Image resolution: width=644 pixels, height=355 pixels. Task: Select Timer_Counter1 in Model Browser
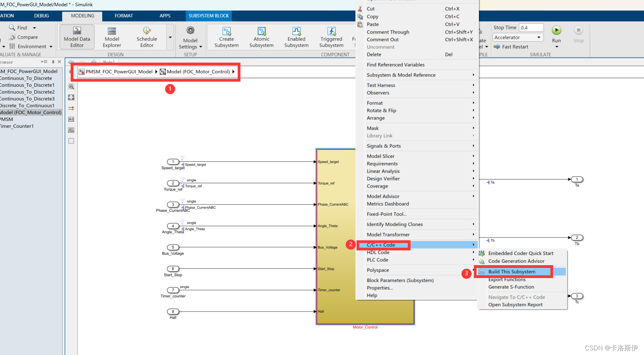(x=17, y=126)
